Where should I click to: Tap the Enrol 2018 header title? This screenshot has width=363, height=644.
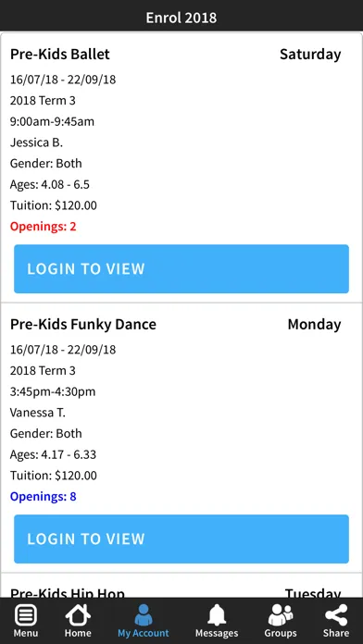pyautogui.click(x=181, y=18)
